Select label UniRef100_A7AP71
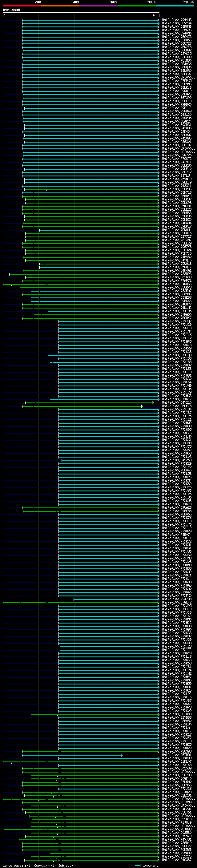 177,280
